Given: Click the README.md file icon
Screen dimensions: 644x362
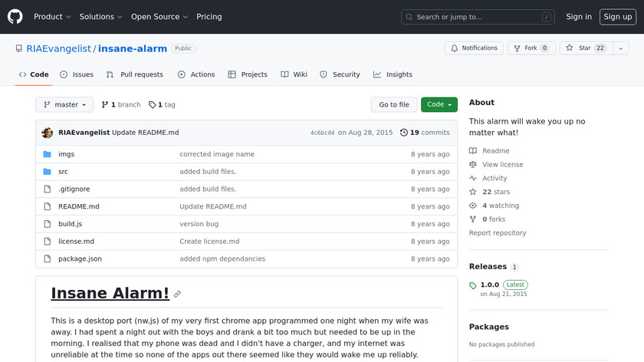Looking at the screenshot, I should tap(47, 206).
